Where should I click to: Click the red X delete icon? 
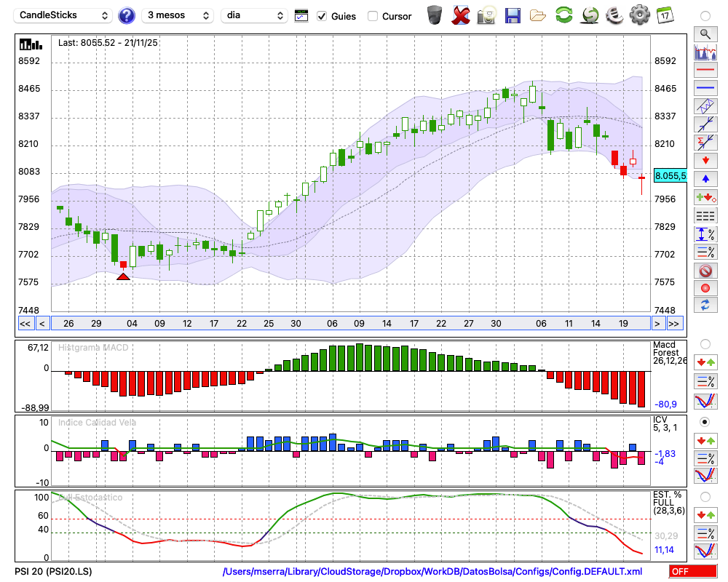(461, 15)
